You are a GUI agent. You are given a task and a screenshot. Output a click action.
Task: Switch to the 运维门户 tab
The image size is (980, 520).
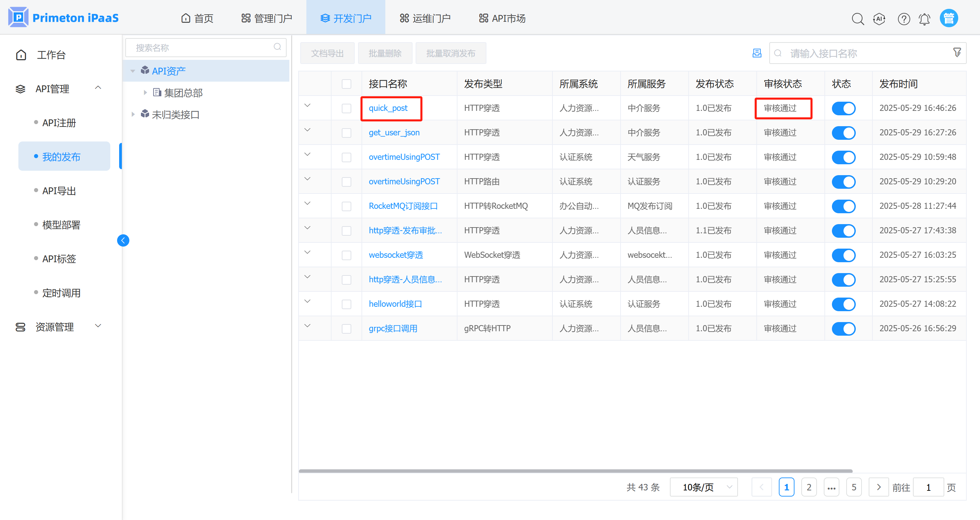425,18
